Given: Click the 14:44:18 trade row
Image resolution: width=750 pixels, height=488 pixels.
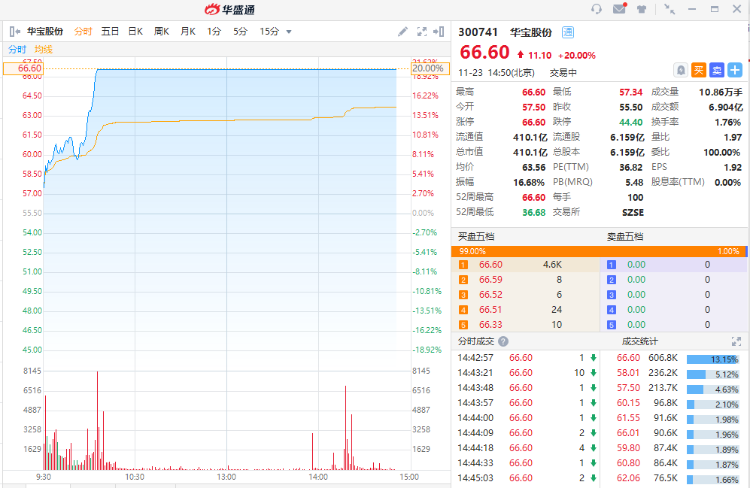Looking at the screenshot, I should coord(527,447).
